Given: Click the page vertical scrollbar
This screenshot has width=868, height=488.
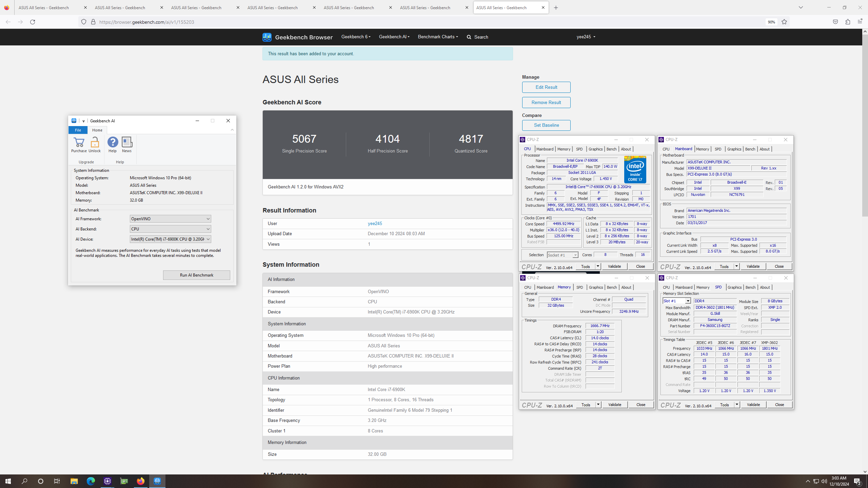Looking at the screenshot, I should (x=865, y=125).
